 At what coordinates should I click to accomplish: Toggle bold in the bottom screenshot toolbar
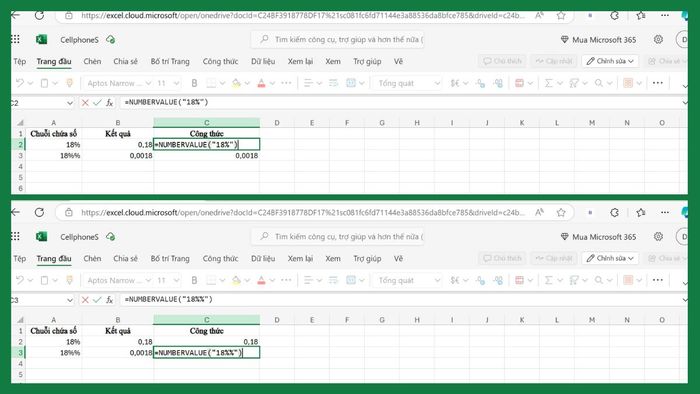point(194,280)
